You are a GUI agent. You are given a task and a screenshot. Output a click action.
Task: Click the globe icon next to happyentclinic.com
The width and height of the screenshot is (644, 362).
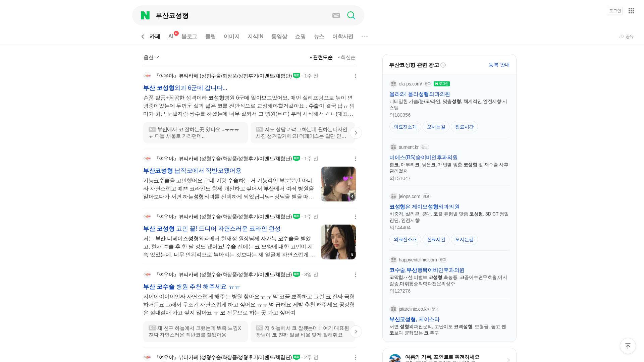click(x=393, y=260)
